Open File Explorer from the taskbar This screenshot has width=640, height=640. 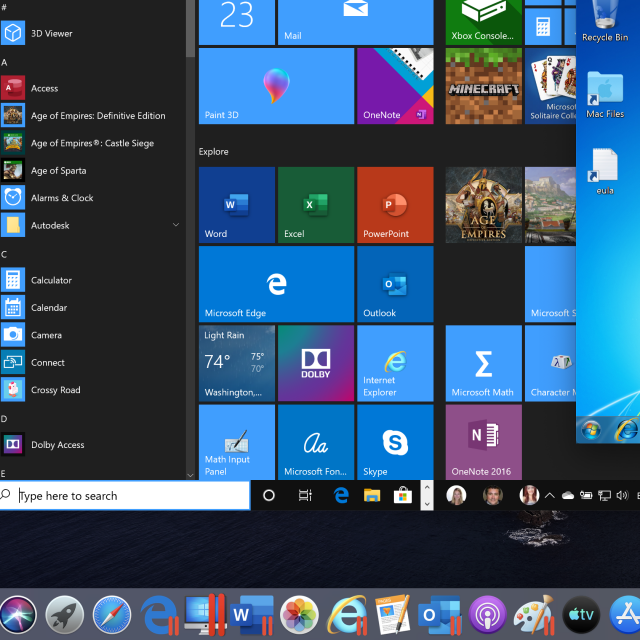point(372,496)
